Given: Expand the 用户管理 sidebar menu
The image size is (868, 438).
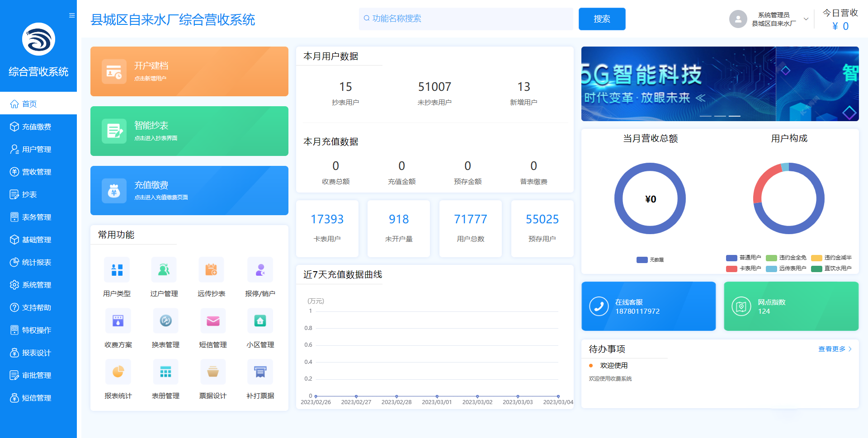Looking at the screenshot, I should click(x=37, y=149).
